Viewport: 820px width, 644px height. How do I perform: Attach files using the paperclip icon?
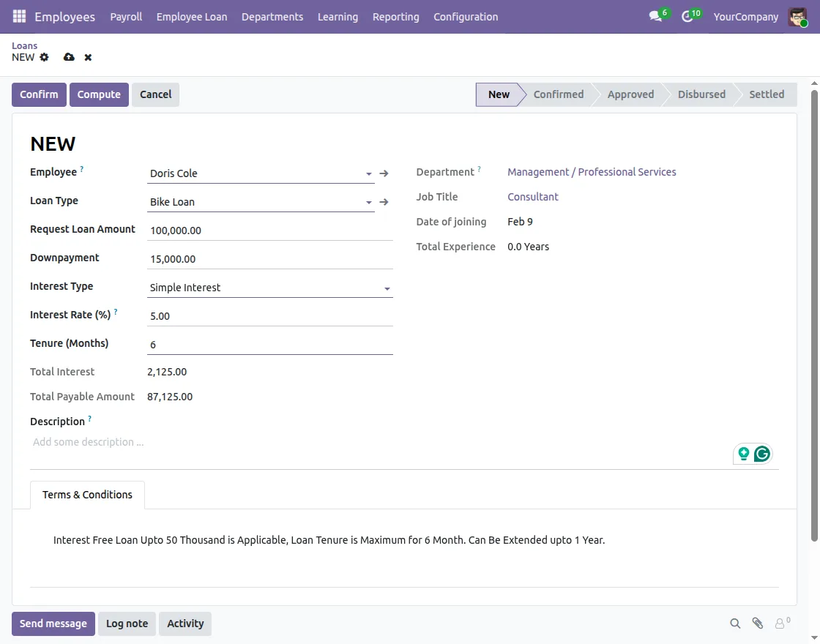click(757, 624)
